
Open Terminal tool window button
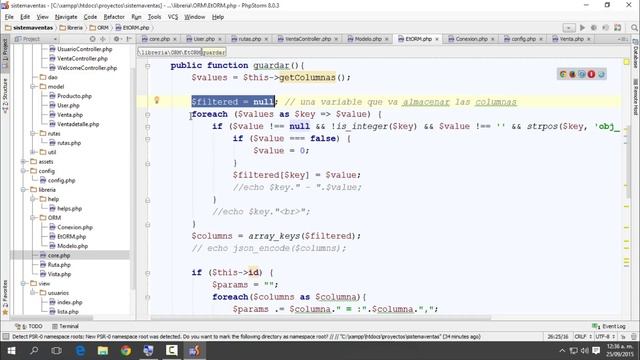tap(65, 326)
